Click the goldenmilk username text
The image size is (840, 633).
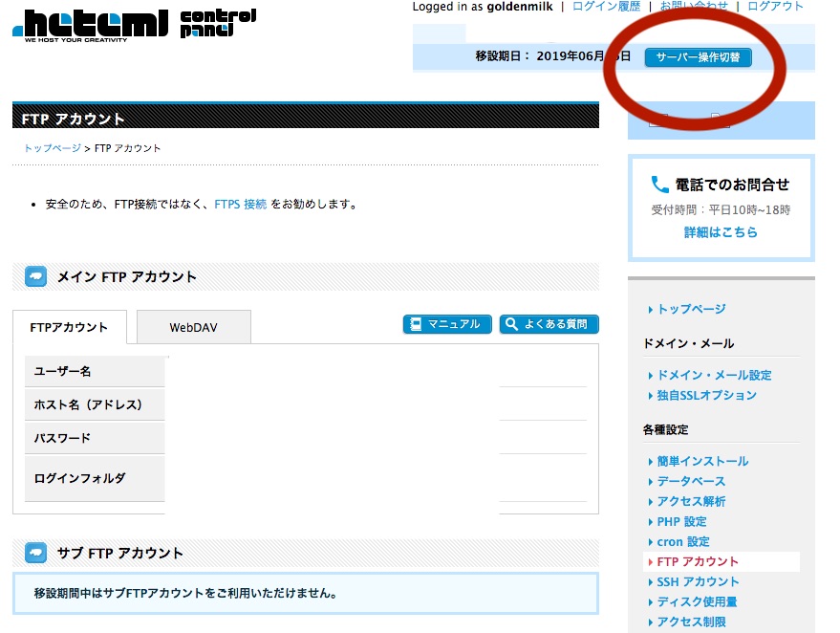tap(520, 7)
